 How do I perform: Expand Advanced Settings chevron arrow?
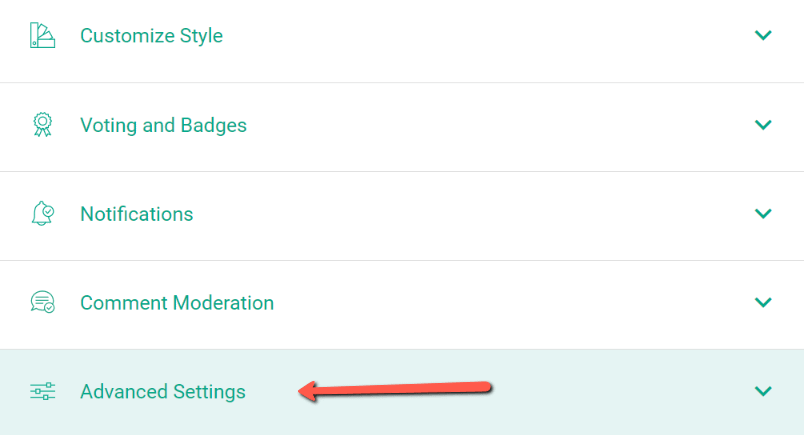pos(763,391)
